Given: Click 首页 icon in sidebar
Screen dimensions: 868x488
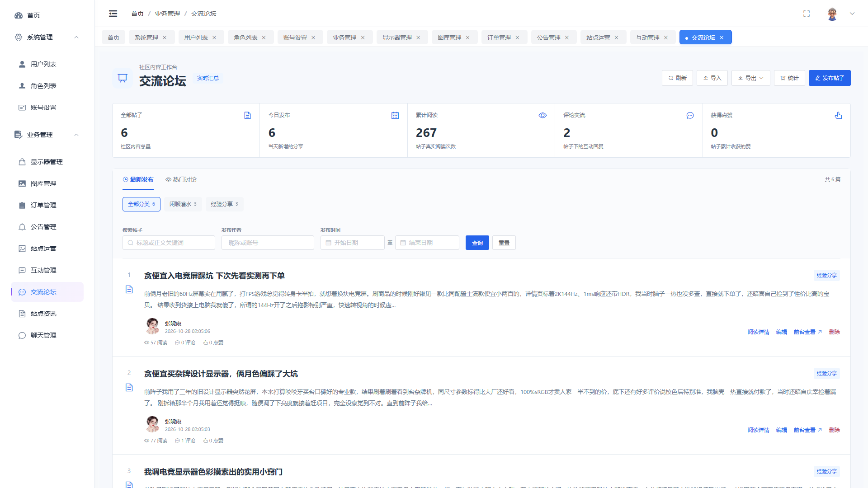Looking at the screenshot, I should click(x=19, y=15).
